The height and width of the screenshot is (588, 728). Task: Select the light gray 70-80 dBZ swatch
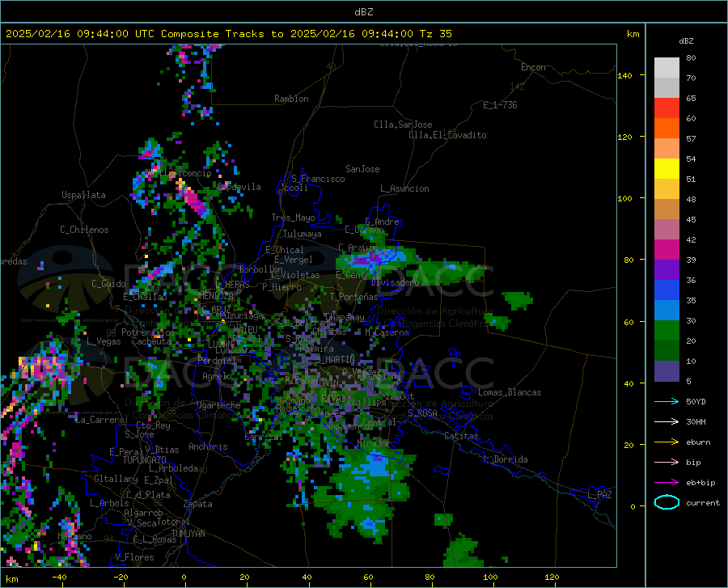(x=667, y=68)
